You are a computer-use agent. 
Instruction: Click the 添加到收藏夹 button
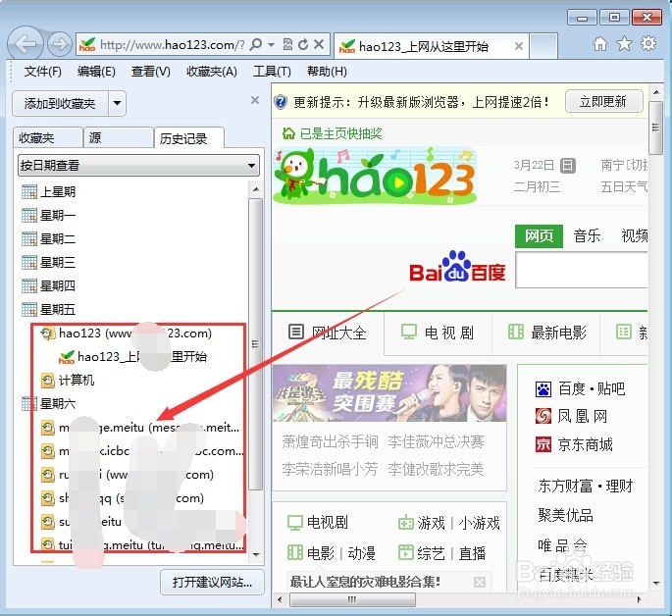tap(60, 103)
